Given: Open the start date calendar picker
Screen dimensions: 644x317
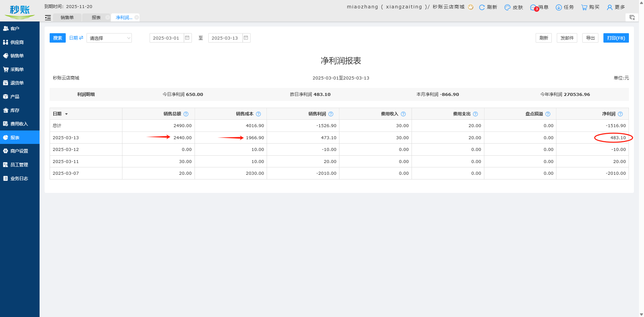Looking at the screenshot, I should point(187,38).
